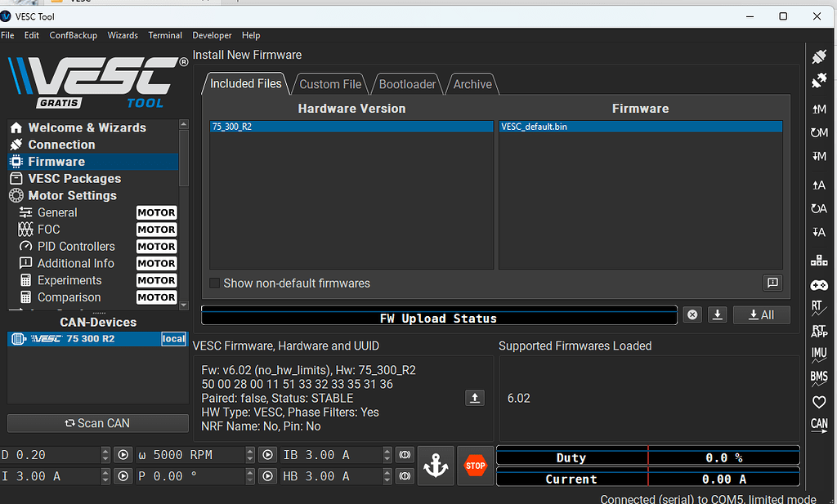Click the Scan CAN button
The image size is (837, 504).
(98, 423)
